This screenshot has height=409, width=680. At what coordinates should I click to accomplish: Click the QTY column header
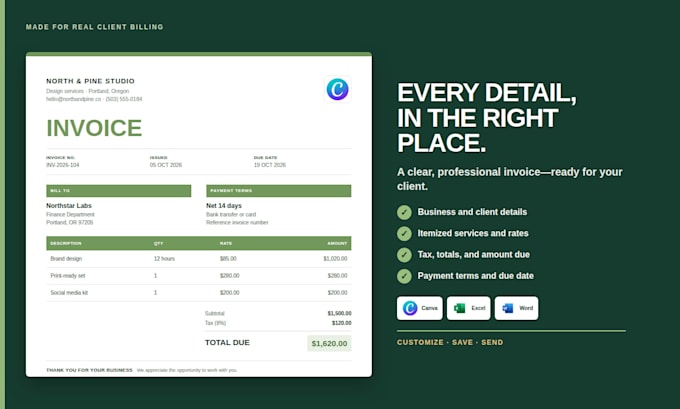[158, 243]
